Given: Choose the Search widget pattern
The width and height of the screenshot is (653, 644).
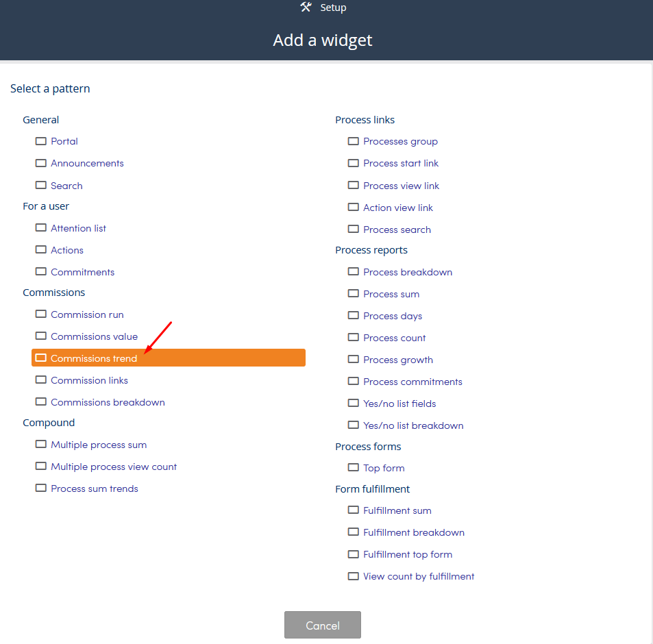Looking at the screenshot, I should [x=66, y=186].
